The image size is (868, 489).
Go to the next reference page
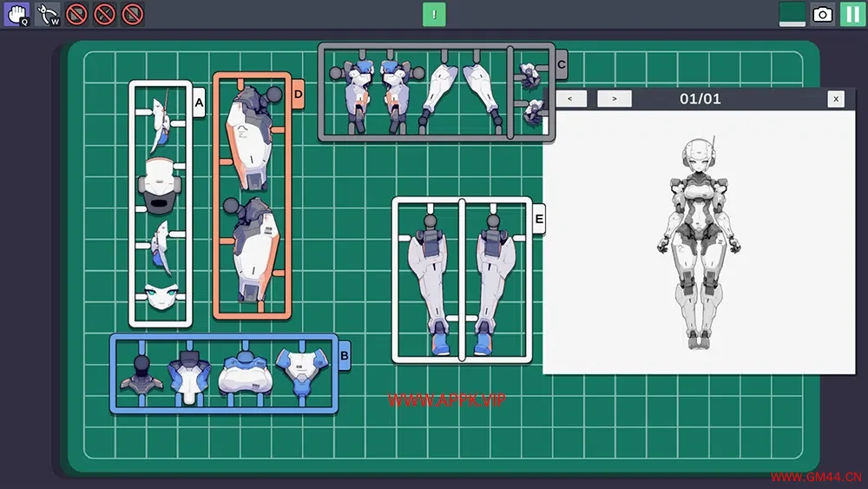pyautogui.click(x=615, y=99)
